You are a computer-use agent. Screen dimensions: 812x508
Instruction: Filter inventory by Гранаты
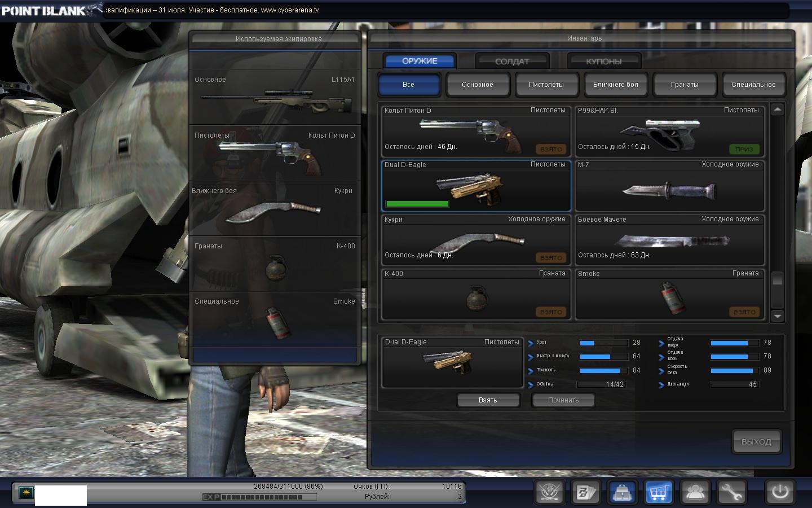pyautogui.click(x=685, y=85)
